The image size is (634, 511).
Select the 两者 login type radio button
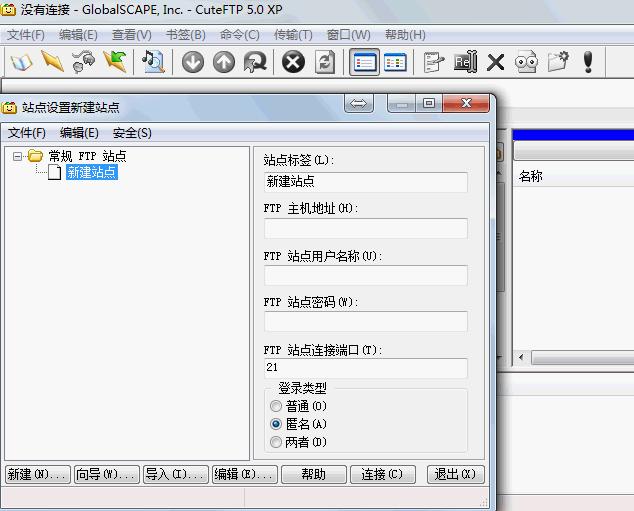277,442
